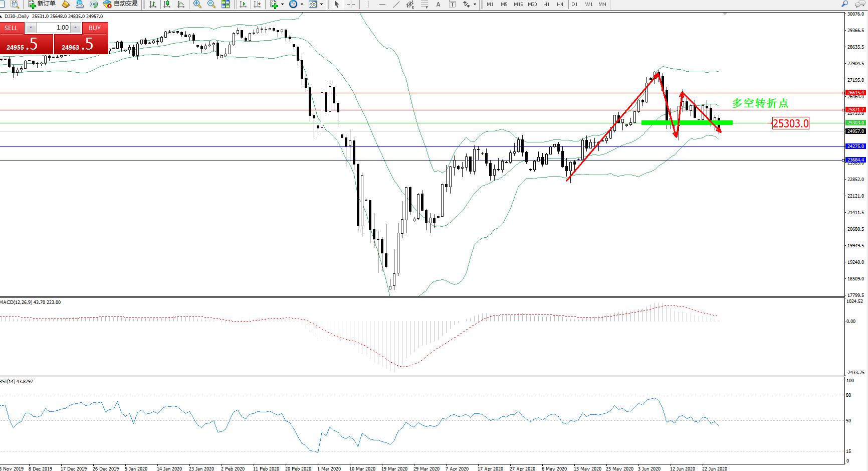Screen dimensions: 868x471
Task: Draw a trendline with the trendline tool
Action: coord(396,4)
